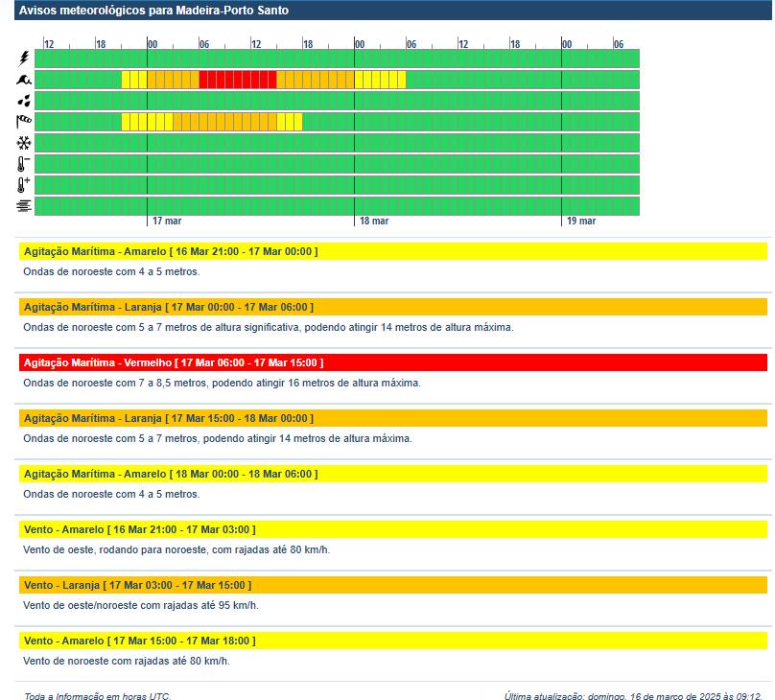Open the Vento - Laranja warning header

pos(137,585)
